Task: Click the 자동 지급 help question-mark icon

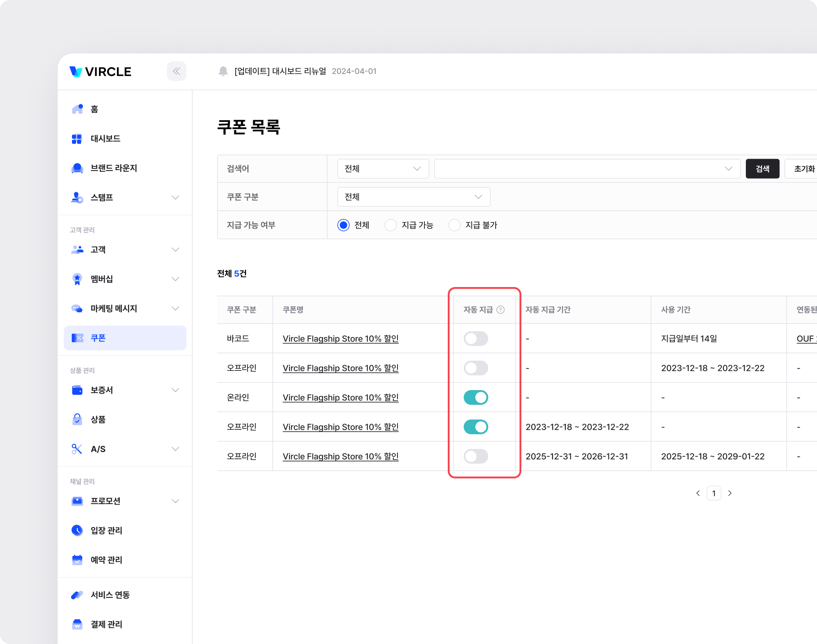Action: (x=500, y=310)
